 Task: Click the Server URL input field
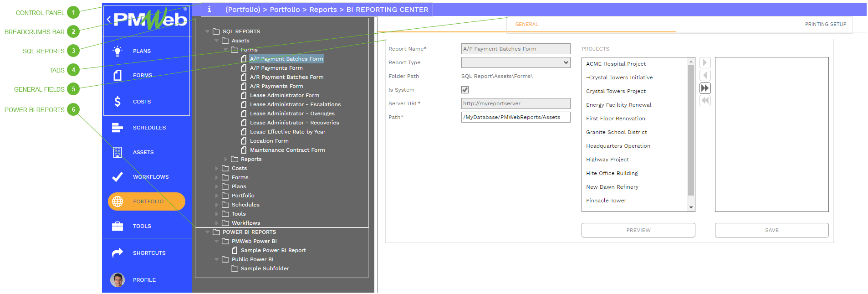[516, 103]
